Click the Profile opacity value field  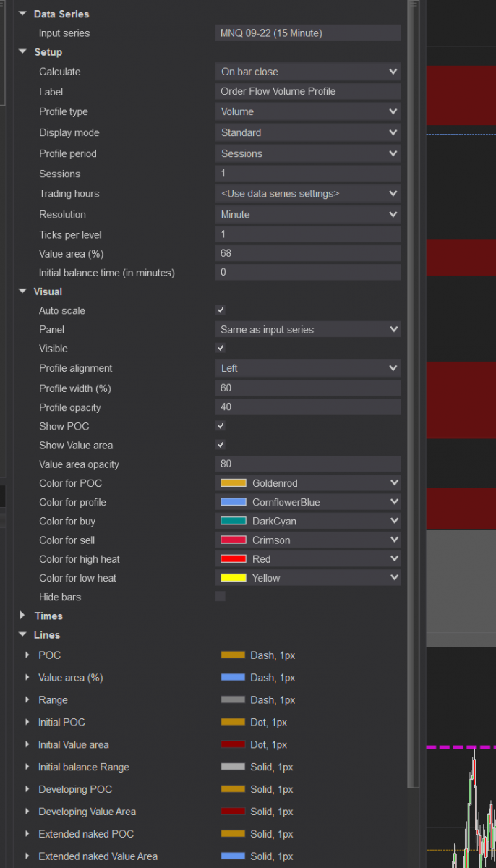(308, 407)
